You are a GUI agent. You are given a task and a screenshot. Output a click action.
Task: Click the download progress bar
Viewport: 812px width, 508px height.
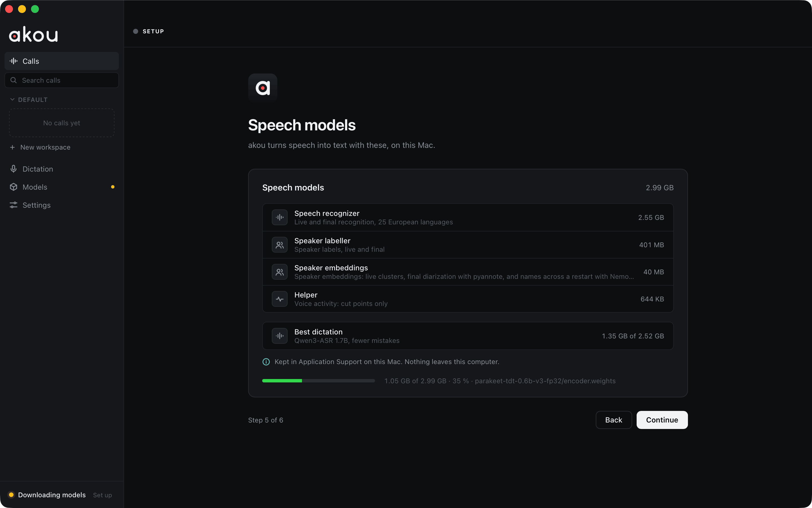(x=318, y=381)
